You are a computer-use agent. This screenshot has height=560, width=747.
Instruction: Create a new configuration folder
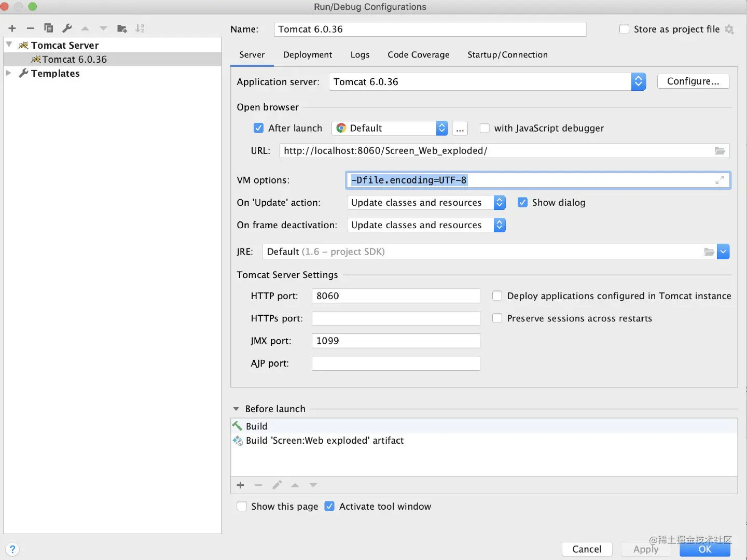tap(122, 29)
